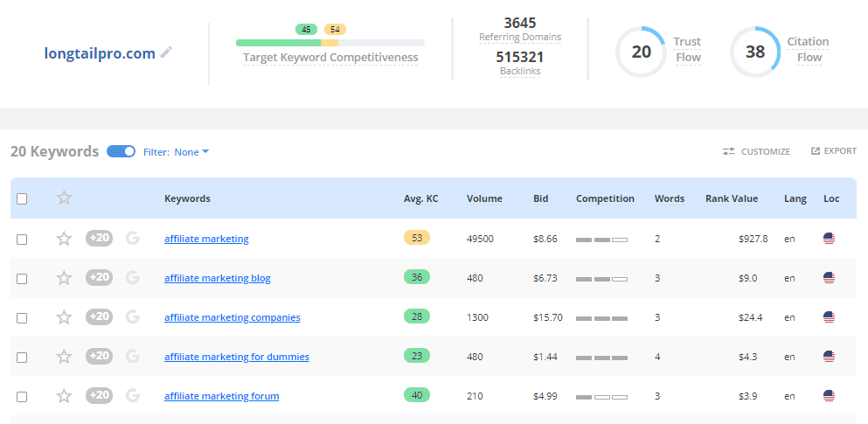This screenshot has width=868, height=424.
Task: Click the US flag in affiliate marketing companies row
Action: 829,317
